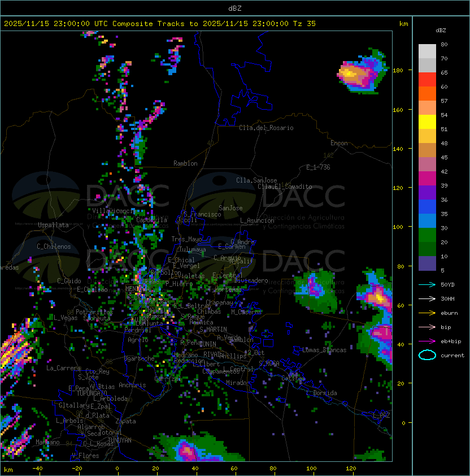Image resolution: width=470 pixels, height=476 pixels.
Task: Pick the slate purple bottom swatch of dBZ scale
Action: pos(427,263)
